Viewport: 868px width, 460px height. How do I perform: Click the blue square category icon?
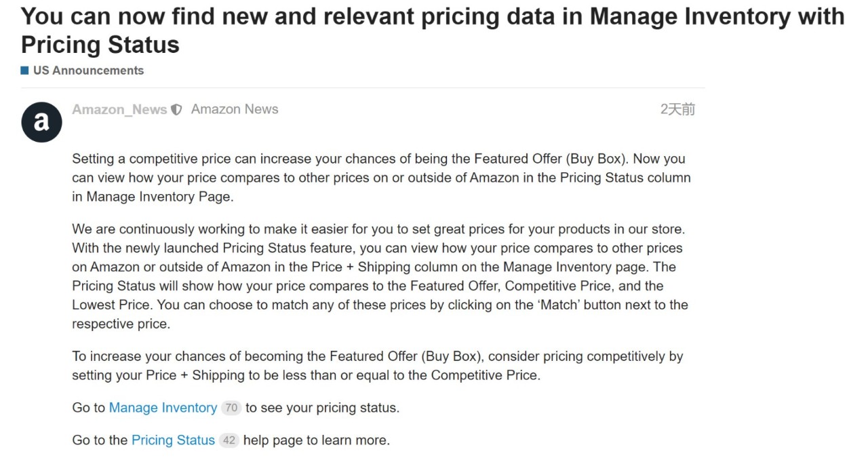pyautogui.click(x=25, y=70)
